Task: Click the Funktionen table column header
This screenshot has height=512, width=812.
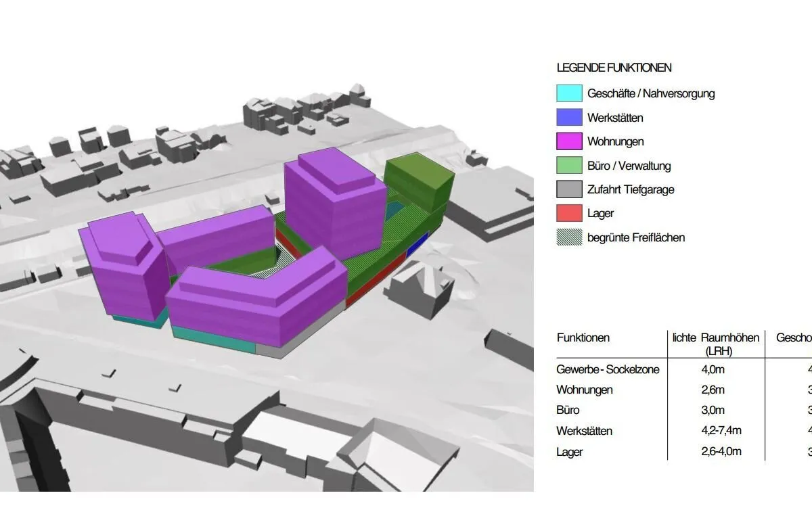Action: (583, 338)
